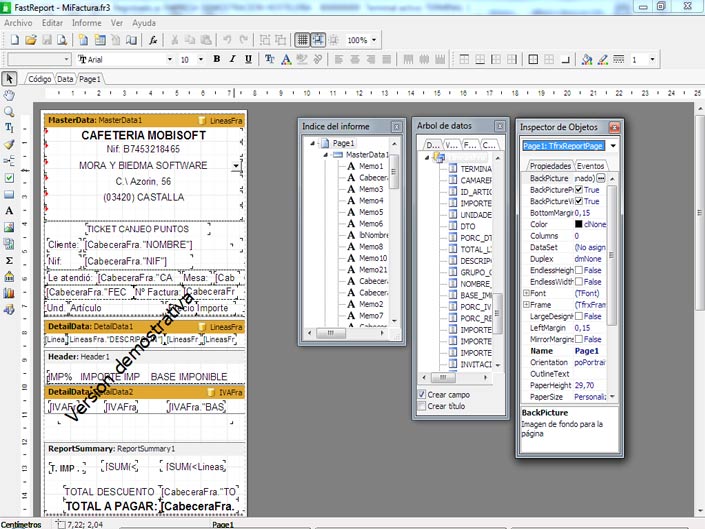
Task: Click the Align left icon
Action: tap(339, 59)
